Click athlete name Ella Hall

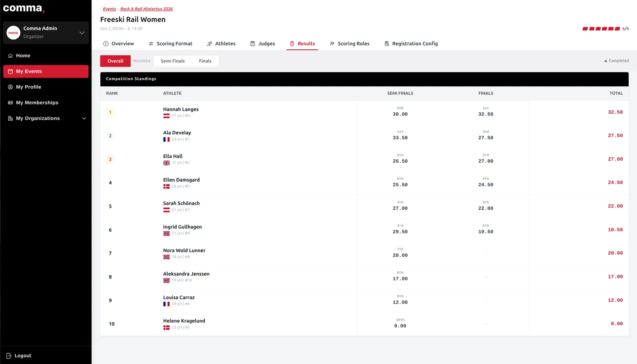coord(173,156)
